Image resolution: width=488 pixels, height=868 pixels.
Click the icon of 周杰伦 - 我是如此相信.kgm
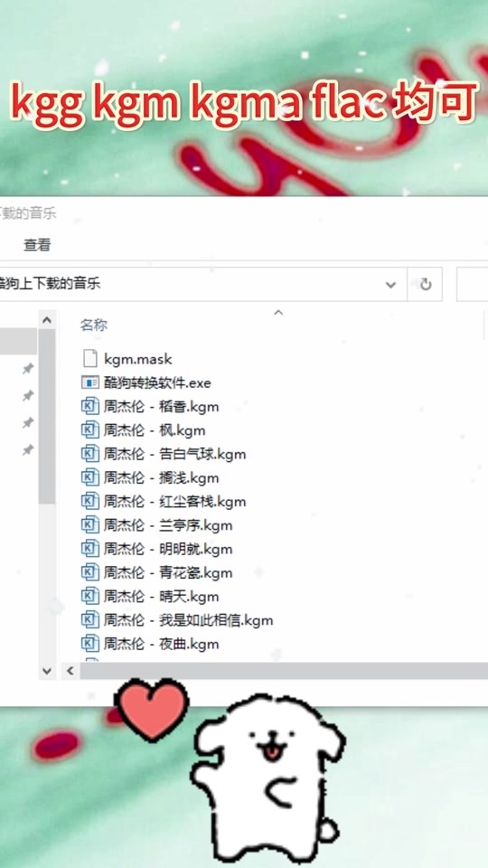pos(90,620)
